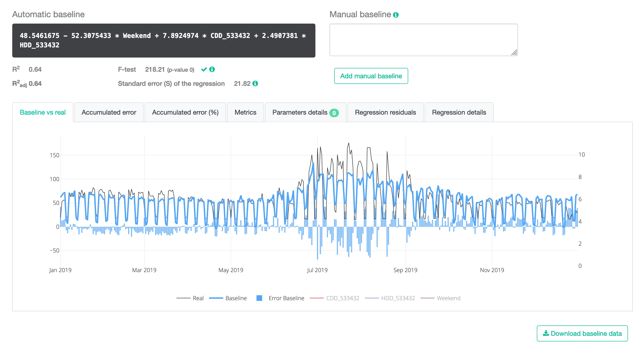Toggle Error Baseline series in legend
The image size is (644, 349).
[x=280, y=298]
